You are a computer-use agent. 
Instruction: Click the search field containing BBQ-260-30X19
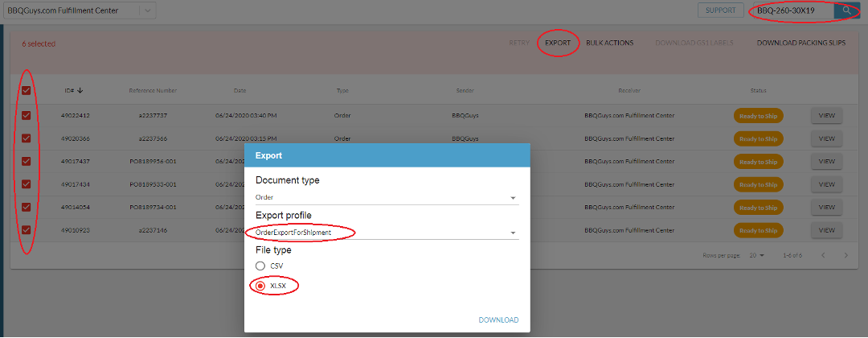point(792,10)
